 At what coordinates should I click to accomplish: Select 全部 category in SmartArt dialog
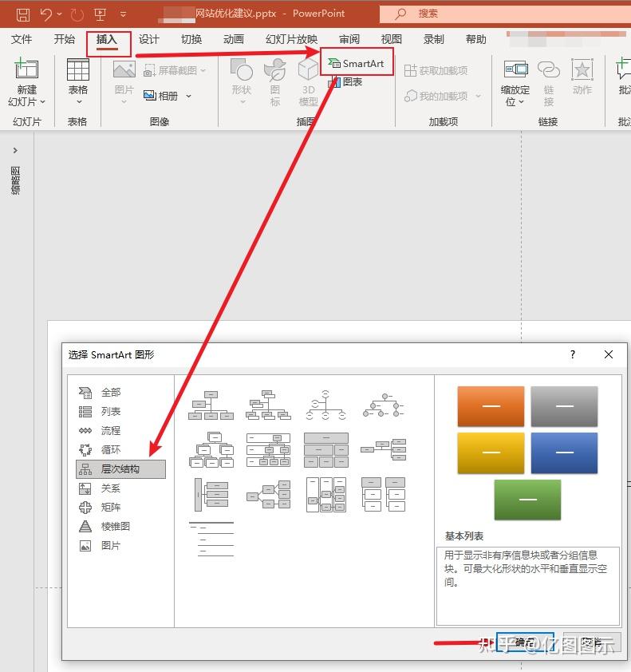[x=111, y=392]
